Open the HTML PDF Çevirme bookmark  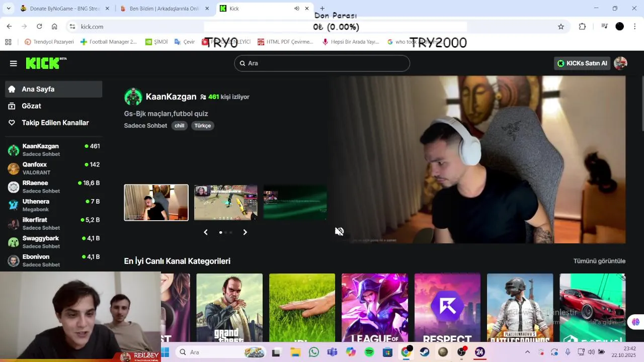(x=285, y=42)
